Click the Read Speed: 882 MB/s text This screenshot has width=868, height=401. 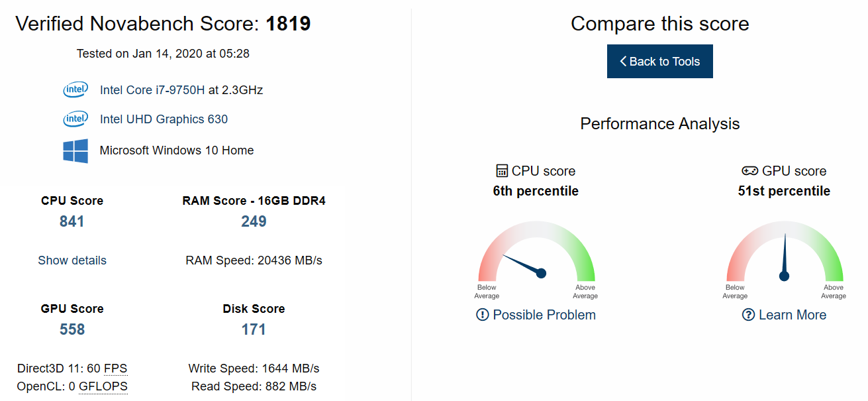click(254, 386)
